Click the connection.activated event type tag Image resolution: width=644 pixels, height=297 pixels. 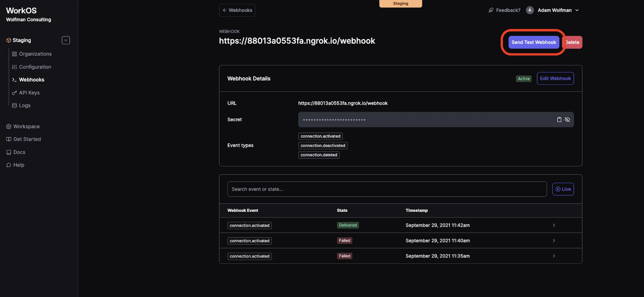tap(320, 136)
